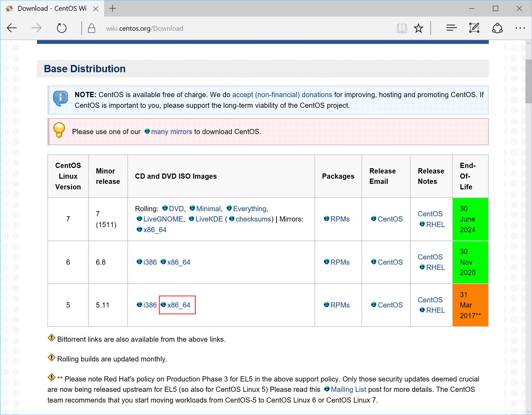The width and height of the screenshot is (532, 415).
Task: Select the Download - CentOS Wiki tab
Action: point(52,9)
